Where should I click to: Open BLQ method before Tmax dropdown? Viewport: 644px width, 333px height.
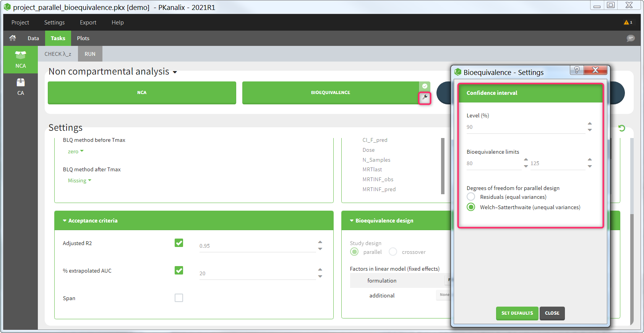76,151
